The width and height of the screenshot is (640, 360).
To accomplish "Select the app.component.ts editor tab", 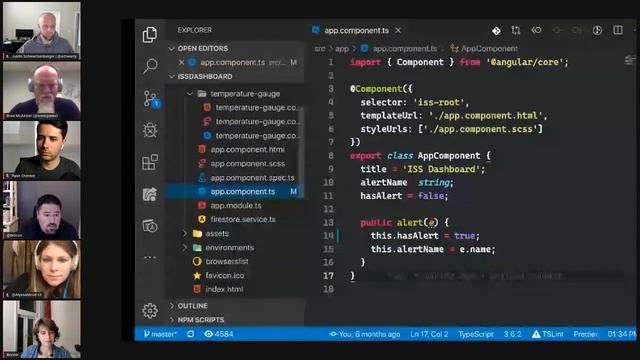I will (356, 31).
